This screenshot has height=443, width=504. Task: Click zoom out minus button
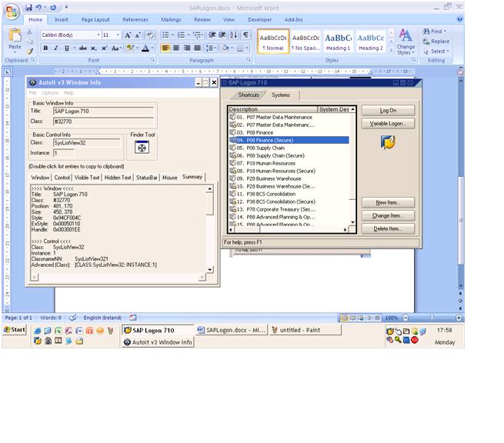[406, 318]
